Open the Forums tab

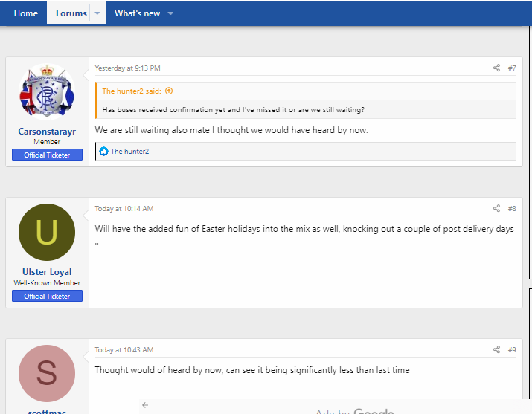pos(71,13)
